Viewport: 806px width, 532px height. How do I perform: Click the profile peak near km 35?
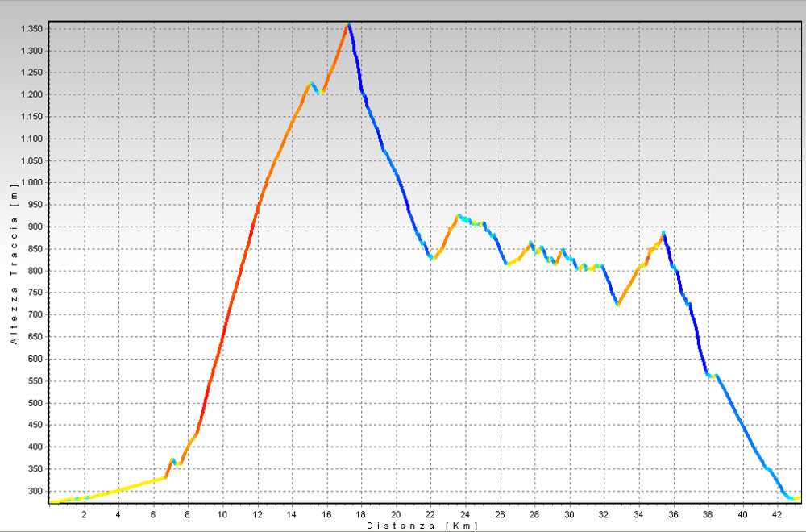[x=663, y=233]
